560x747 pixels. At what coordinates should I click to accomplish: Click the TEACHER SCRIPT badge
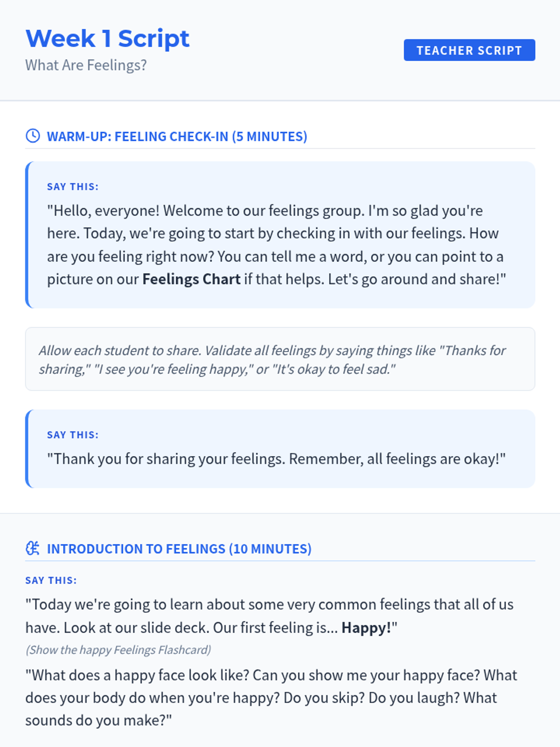coord(469,50)
